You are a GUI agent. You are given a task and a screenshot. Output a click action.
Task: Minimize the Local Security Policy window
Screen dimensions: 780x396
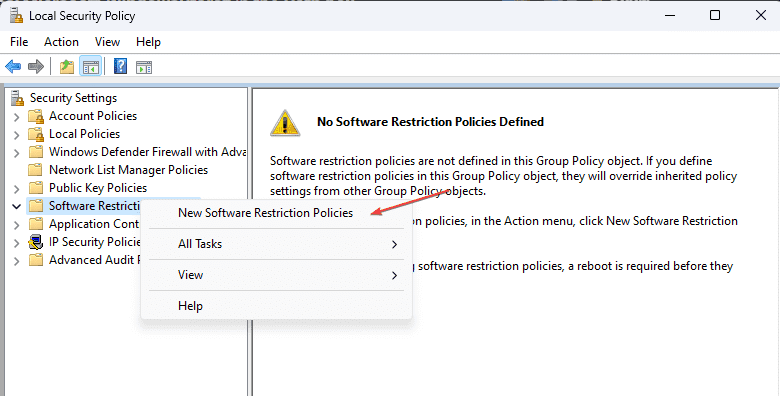pyautogui.click(x=670, y=15)
